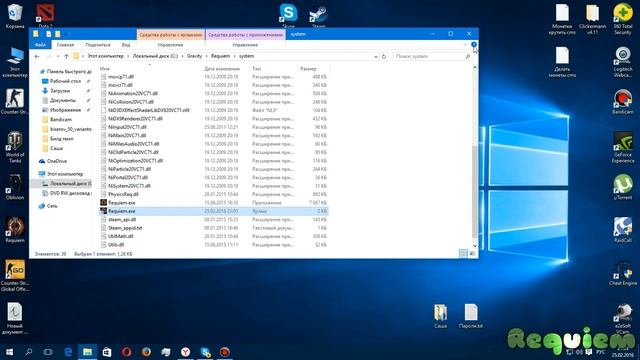Screen dimensions: 640x360
Task: Click the file list vertical scrollbar
Action: click(x=475, y=192)
